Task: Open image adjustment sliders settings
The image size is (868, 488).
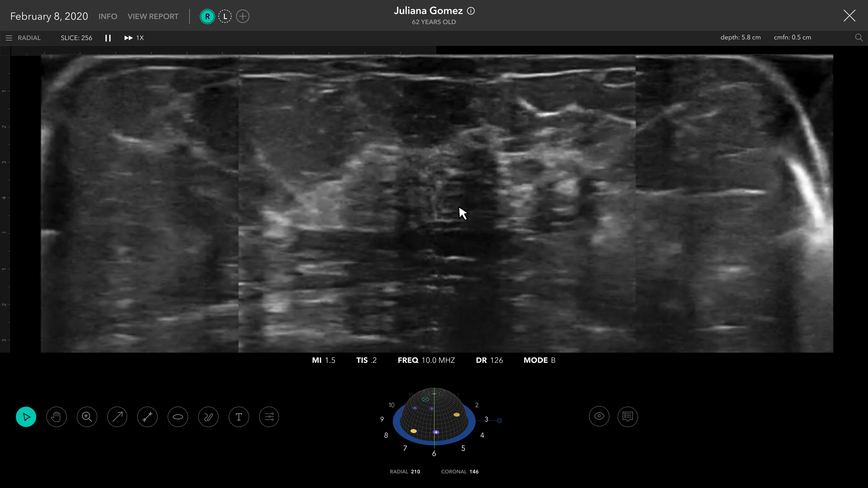Action: [269, 417]
